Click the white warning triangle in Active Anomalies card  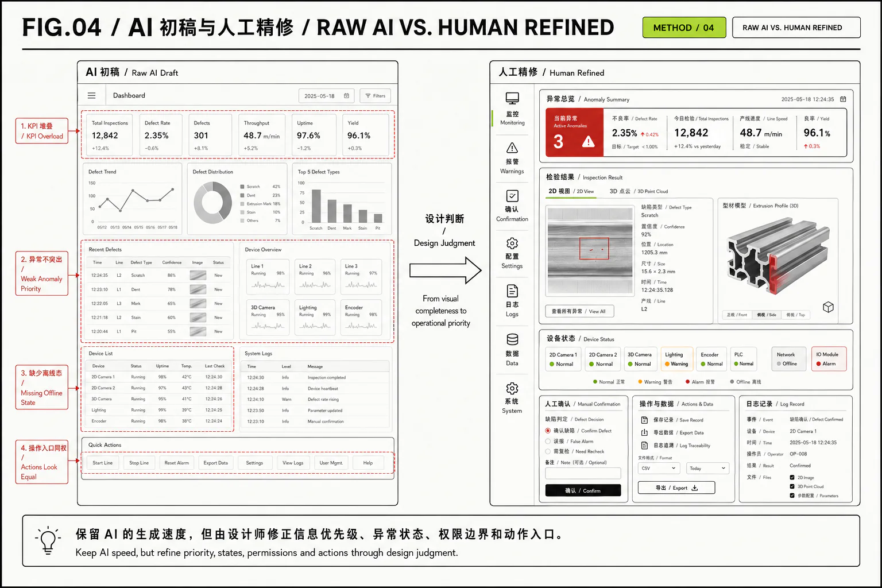pos(589,141)
